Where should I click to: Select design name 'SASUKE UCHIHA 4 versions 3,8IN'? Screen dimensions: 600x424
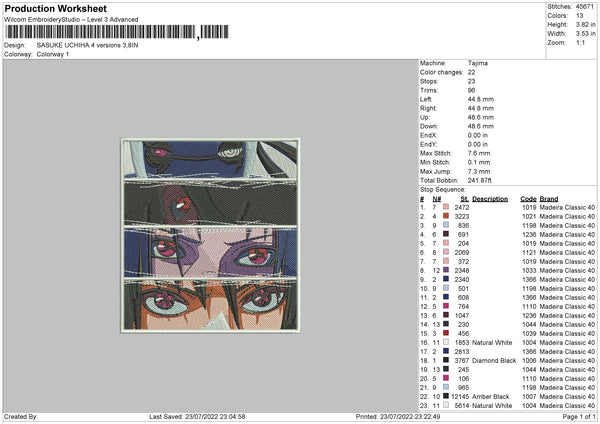tap(88, 45)
